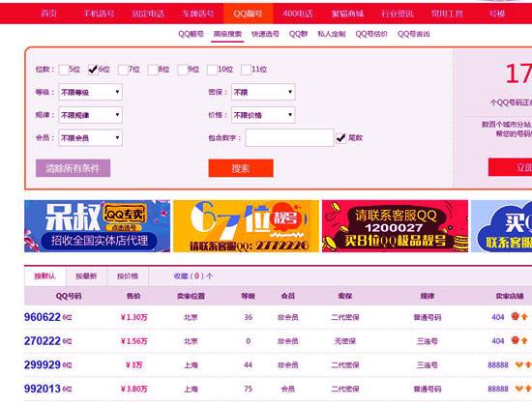Tick the 7位 digit-length checkbox
The width and height of the screenshot is (532, 406).
[123, 70]
